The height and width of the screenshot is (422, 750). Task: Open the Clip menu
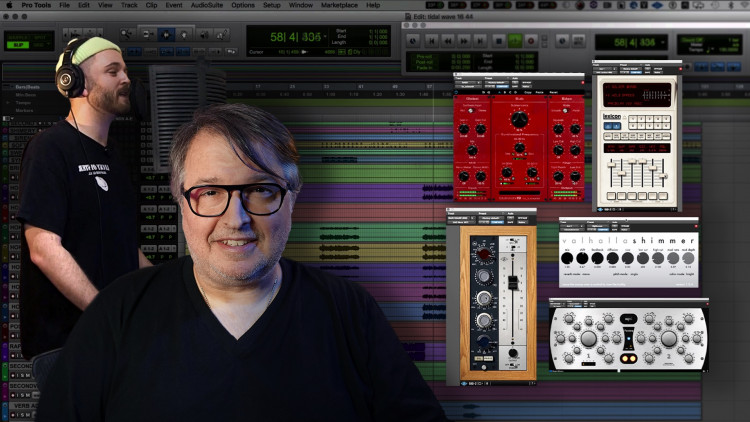(x=151, y=5)
